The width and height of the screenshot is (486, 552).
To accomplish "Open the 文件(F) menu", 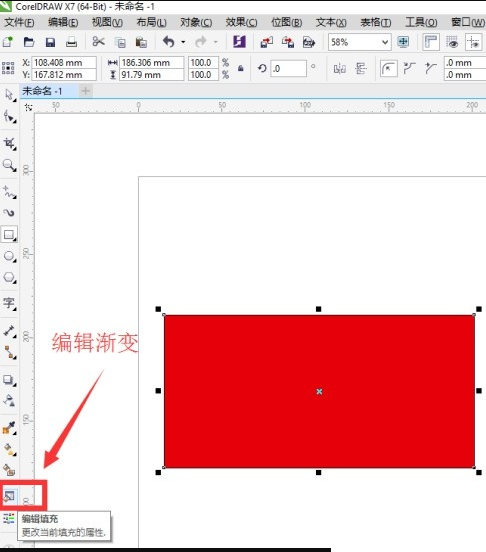I will click(19, 23).
